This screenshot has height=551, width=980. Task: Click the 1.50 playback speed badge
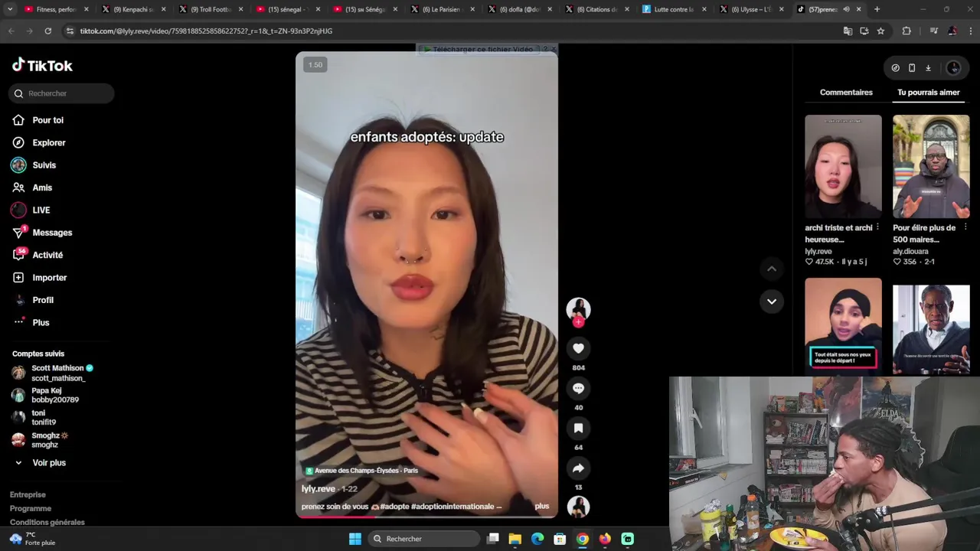tap(315, 65)
